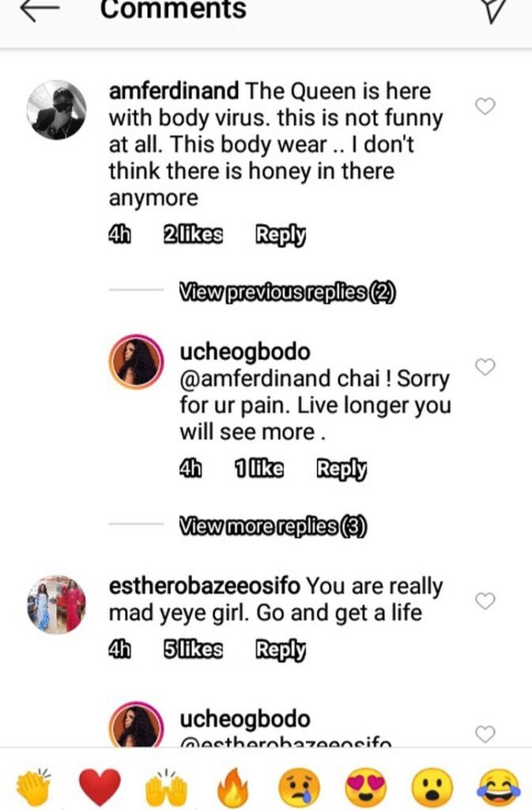Image resolution: width=532 pixels, height=810 pixels.
Task: Pick the raised hands emoji
Action: pos(166,788)
